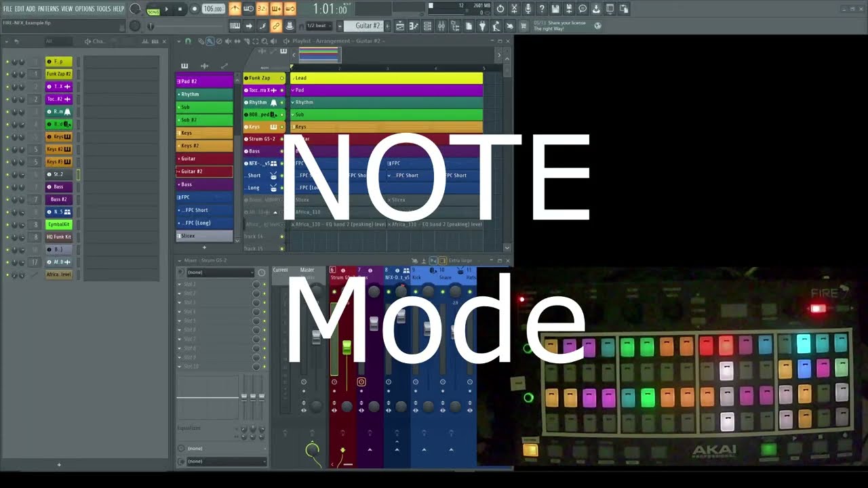The image size is (868, 488).
Task: Open the Mixer window from toolbar
Action: [x=441, y=26]
